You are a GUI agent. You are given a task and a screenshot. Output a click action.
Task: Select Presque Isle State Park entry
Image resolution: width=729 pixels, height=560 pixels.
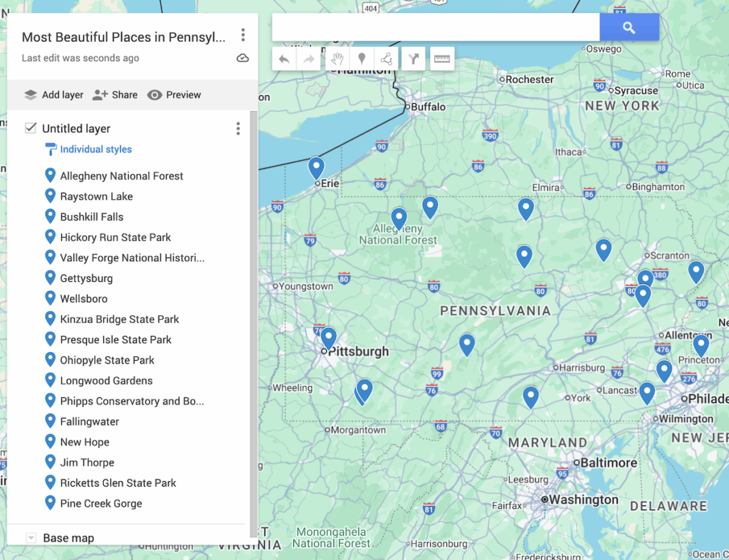(116, 339)
